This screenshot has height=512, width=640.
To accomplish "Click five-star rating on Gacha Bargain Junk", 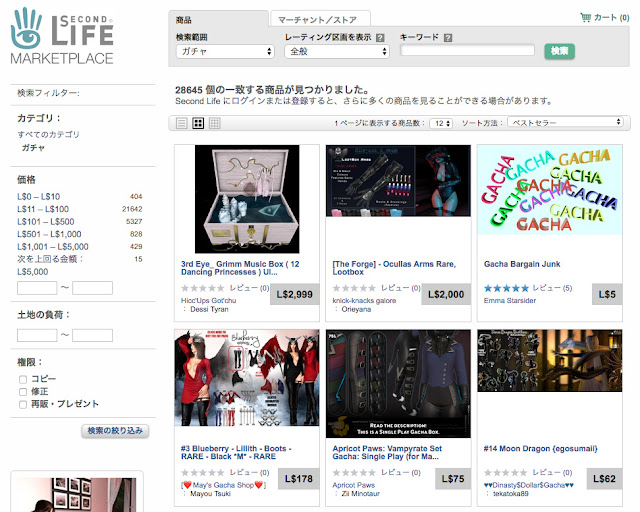I will [506, 288].
